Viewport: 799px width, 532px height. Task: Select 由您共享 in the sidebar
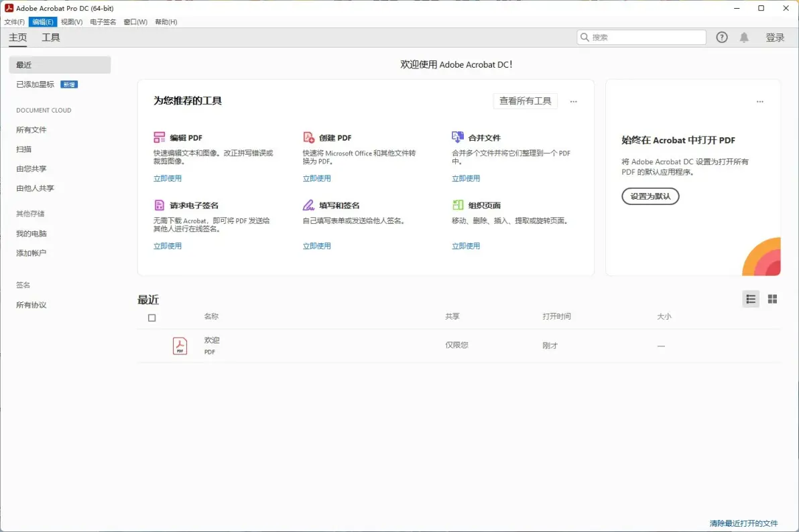click(31, 169)
